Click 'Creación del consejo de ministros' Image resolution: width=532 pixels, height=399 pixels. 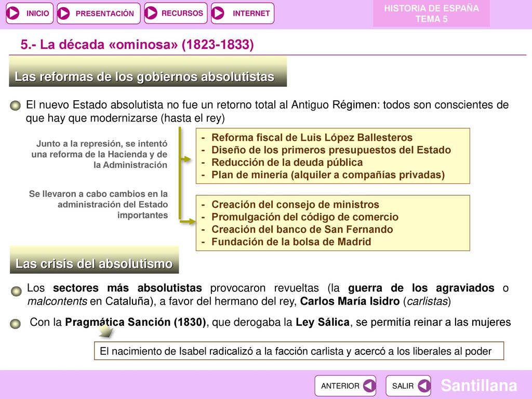(295, 205)
